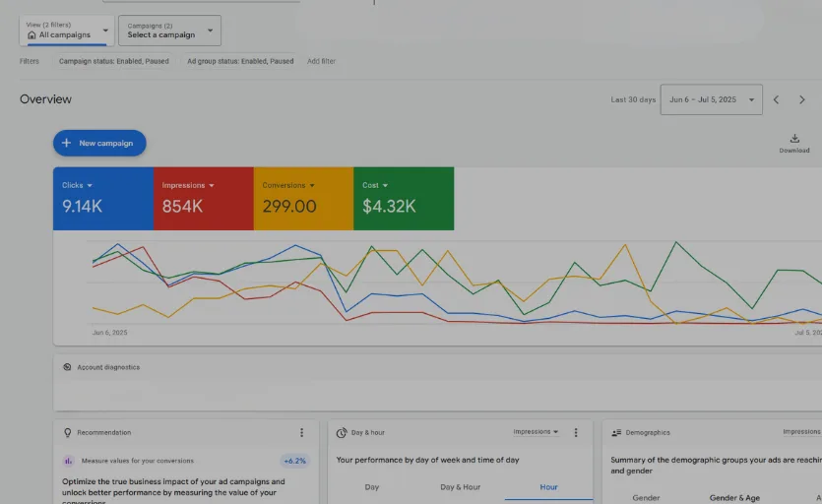Switch to the Gender tab

[x=646, y=498]
